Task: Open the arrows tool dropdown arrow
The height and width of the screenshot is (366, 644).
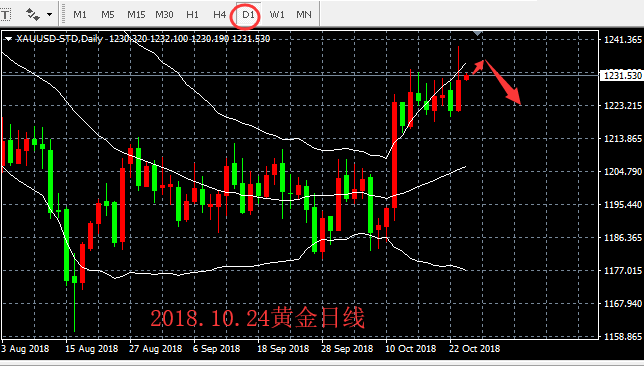Action: tap(49, 15)
